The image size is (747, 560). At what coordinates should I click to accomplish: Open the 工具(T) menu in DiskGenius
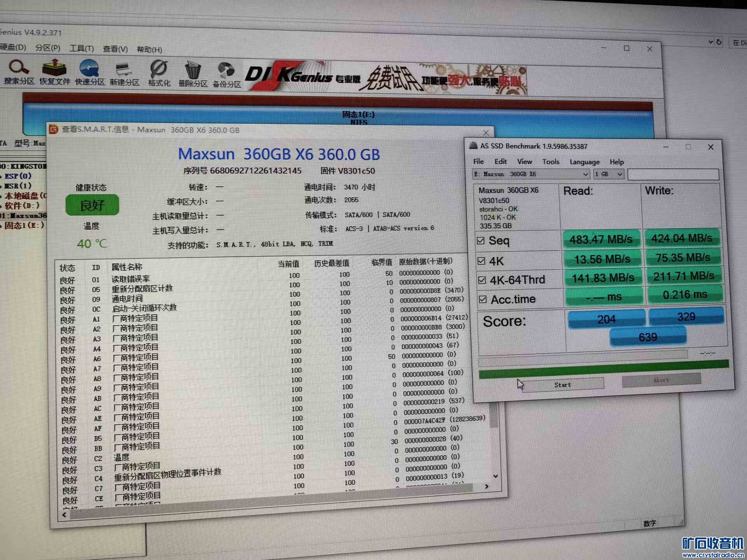(x=81, y=49)
